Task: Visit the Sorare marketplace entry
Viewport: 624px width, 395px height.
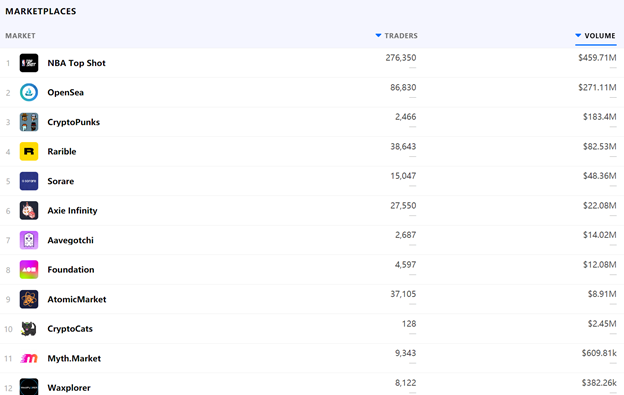Action: point(61,181)
